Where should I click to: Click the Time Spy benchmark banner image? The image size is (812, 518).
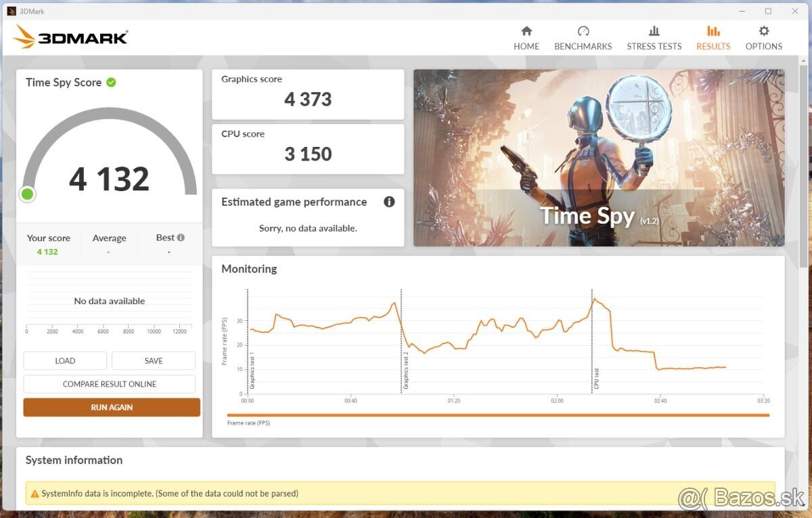599,158
